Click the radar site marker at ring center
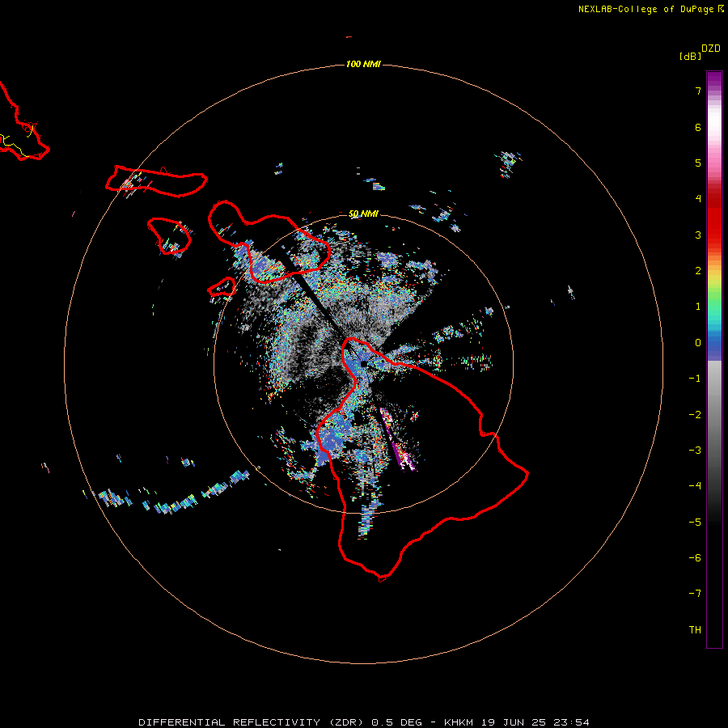Screen dimensions: 728x728 pyautogui.click(x=363, y=363)
